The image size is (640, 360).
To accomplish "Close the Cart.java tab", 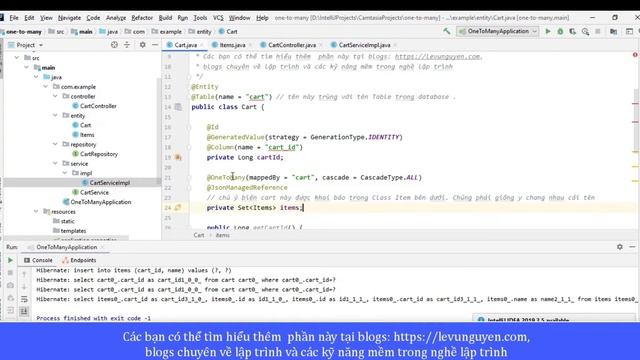I will (202, 45).
